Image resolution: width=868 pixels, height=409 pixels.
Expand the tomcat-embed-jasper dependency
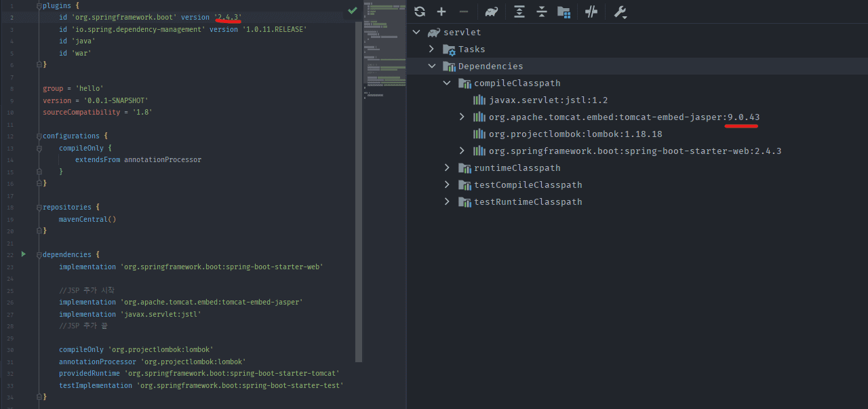click(462, 117)
